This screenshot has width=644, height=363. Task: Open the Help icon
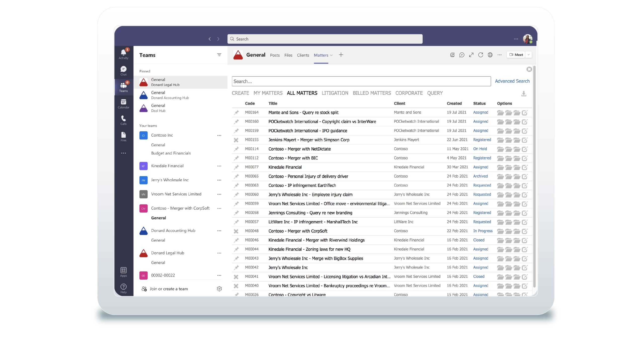[123, 288]
